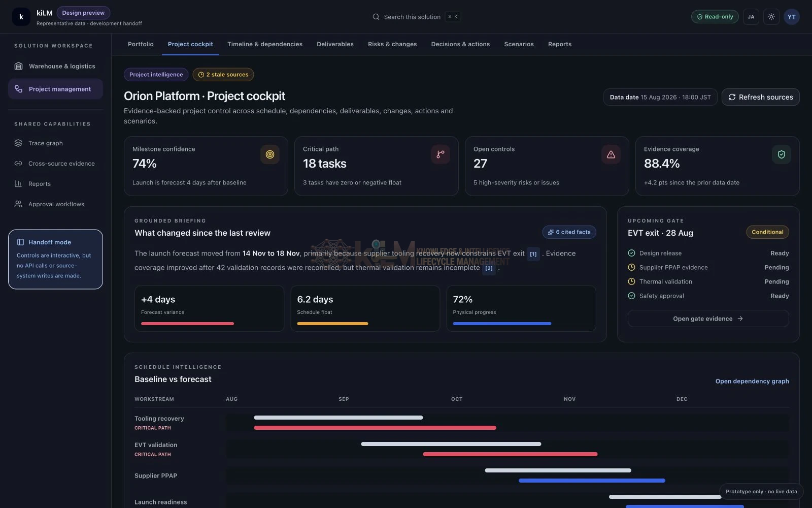This screenshot has width=812, height=508.
Task: Toggle the Read-only mode badge
Action: tap(715, 17)
